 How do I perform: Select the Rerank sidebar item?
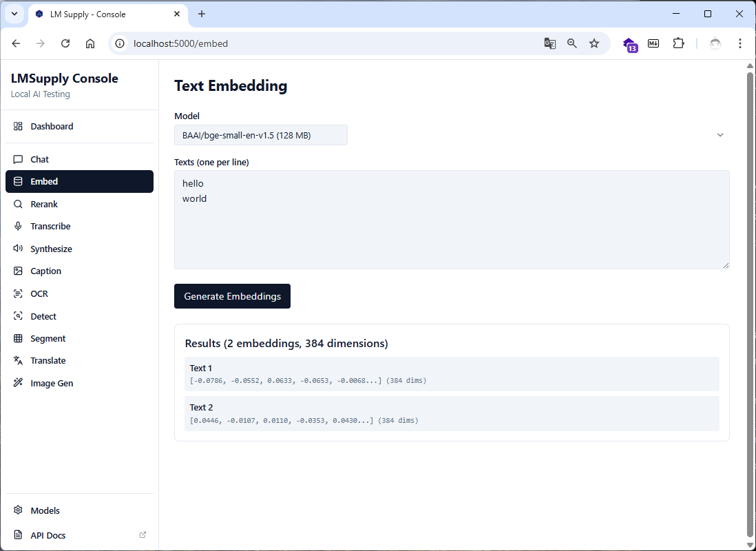80,204
